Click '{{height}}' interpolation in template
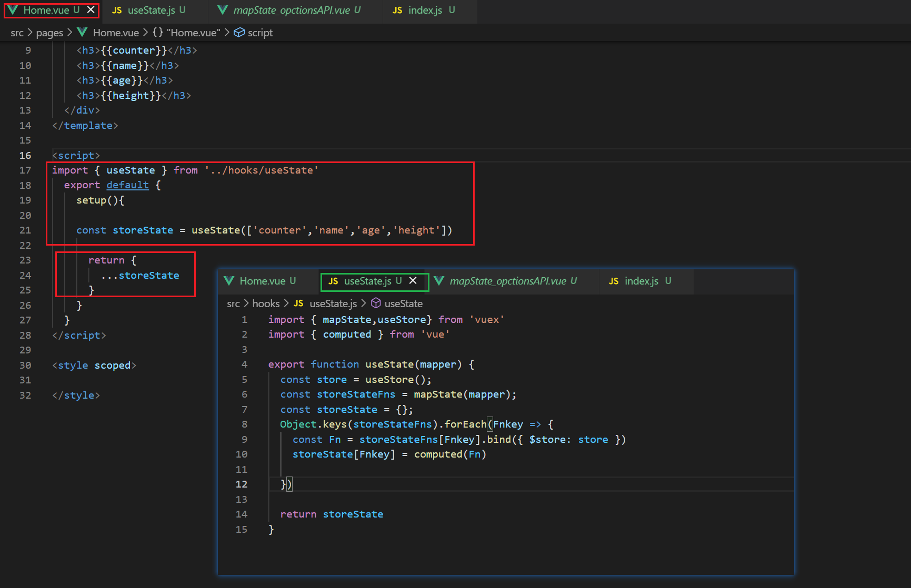Viewport: 911px width, 588px height. pyautogui.click(x=131, y=96)
